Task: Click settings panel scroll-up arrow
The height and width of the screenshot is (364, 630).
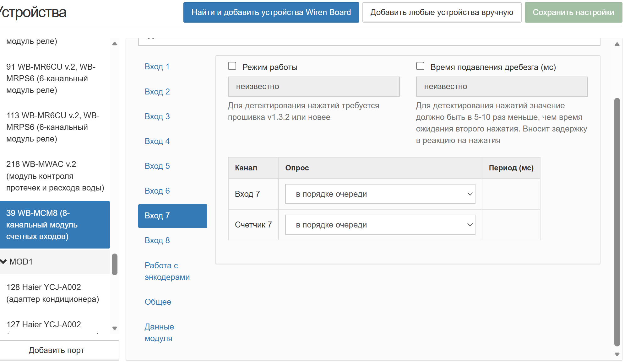Action: [617, 44]
